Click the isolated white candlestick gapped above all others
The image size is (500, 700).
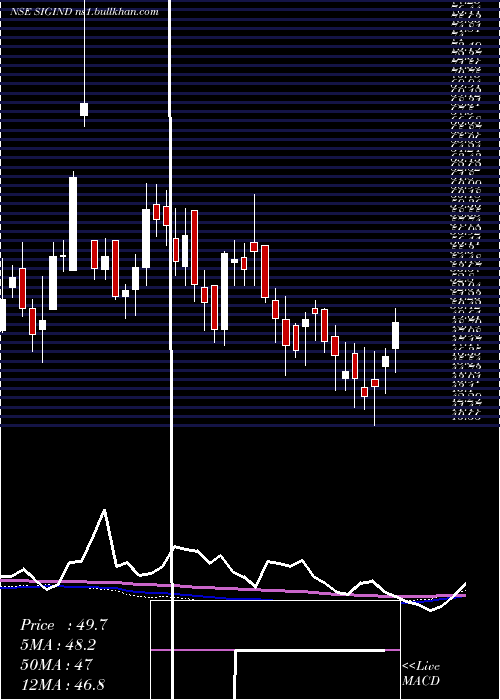click(84, 109)
